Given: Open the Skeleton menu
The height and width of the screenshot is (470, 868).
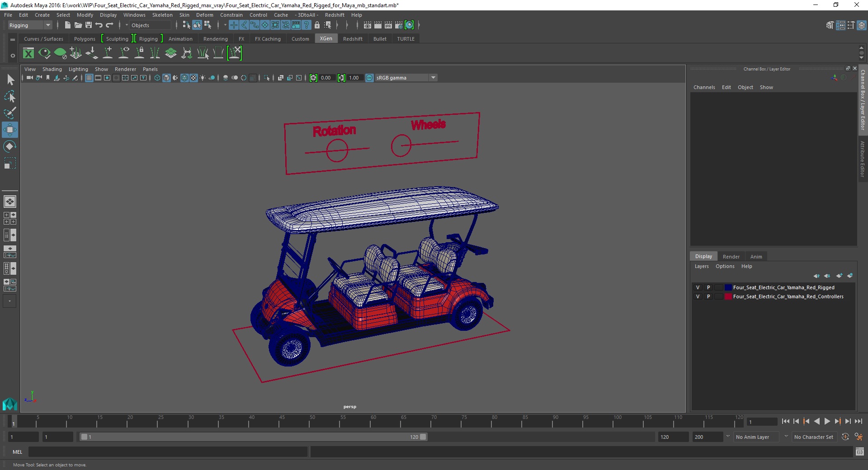Looking at the screenshot, I should tap(162, 15).
